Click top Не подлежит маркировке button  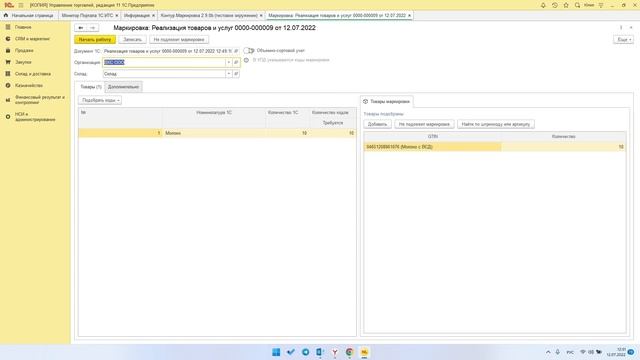179,40
